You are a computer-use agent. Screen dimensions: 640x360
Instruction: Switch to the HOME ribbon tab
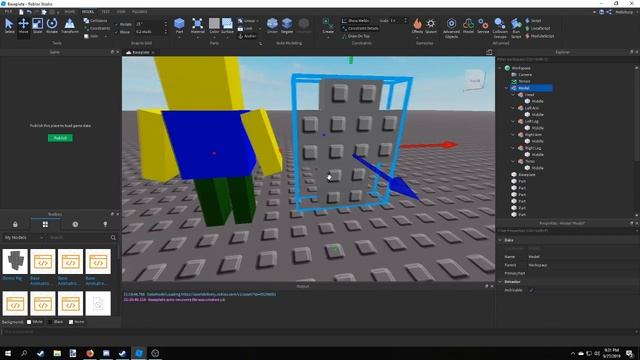[70, 12]
